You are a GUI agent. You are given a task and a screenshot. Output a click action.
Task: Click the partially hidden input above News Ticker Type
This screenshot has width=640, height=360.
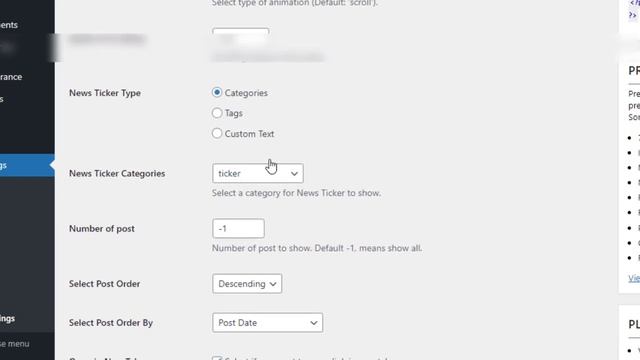click(x=240, y=37)
